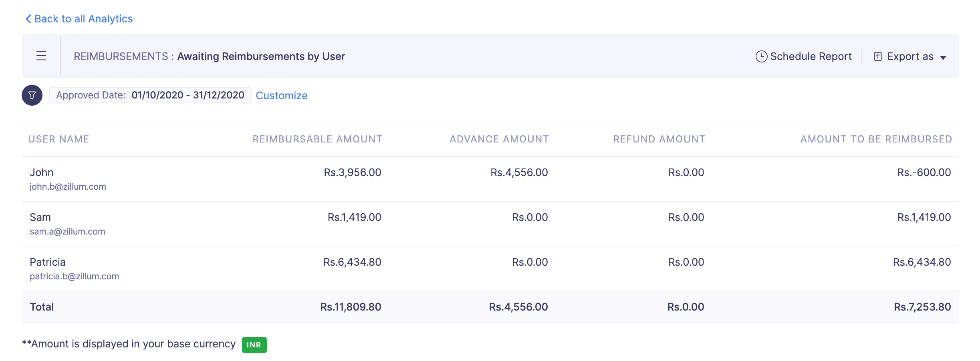The width and height of the screenshot is (980, 361).
Task: Open the Approved Date range filter
Action: tap(150, 95)
